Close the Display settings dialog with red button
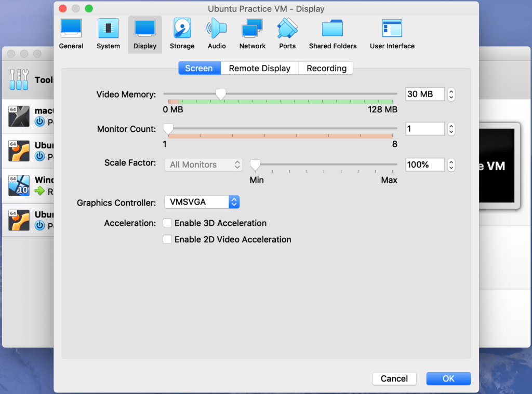This screenshot has height=394, width=532. click(x=63, y=8)
